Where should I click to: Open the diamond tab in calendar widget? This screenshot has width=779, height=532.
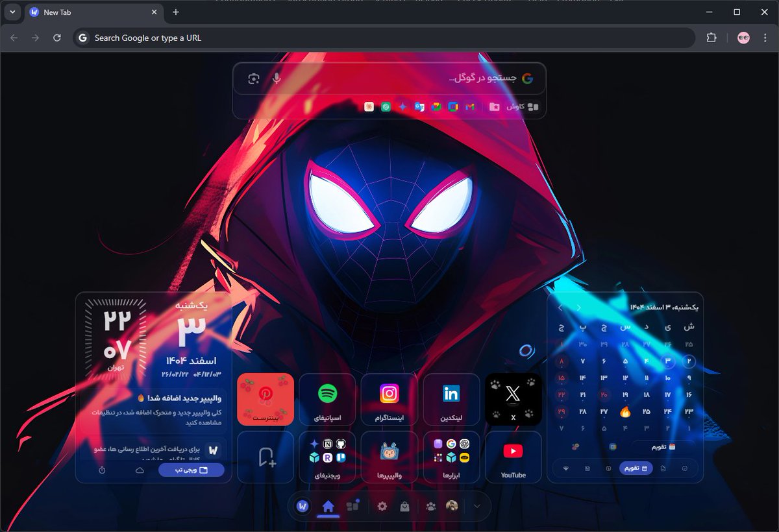point(565,468)
